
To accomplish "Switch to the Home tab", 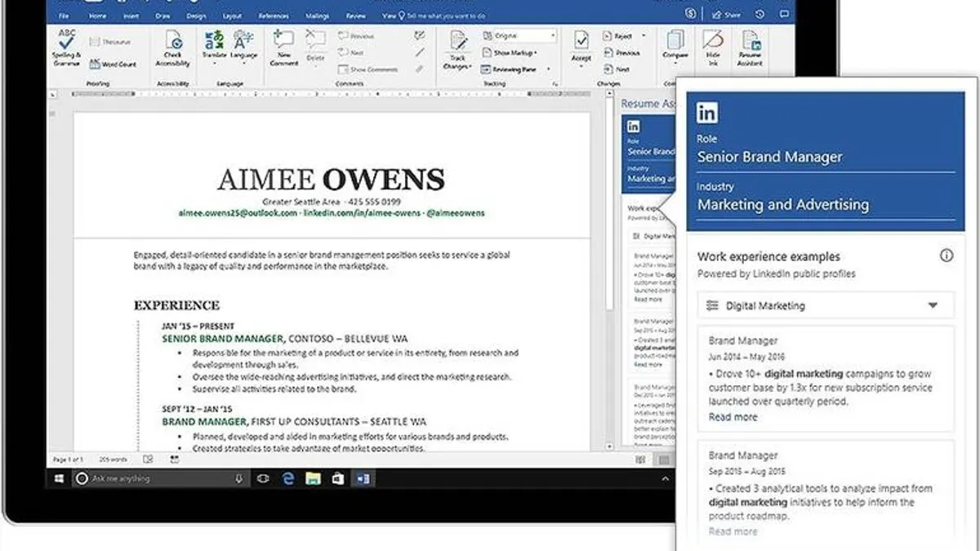I will pyautogui.click(x=97, y=16).
